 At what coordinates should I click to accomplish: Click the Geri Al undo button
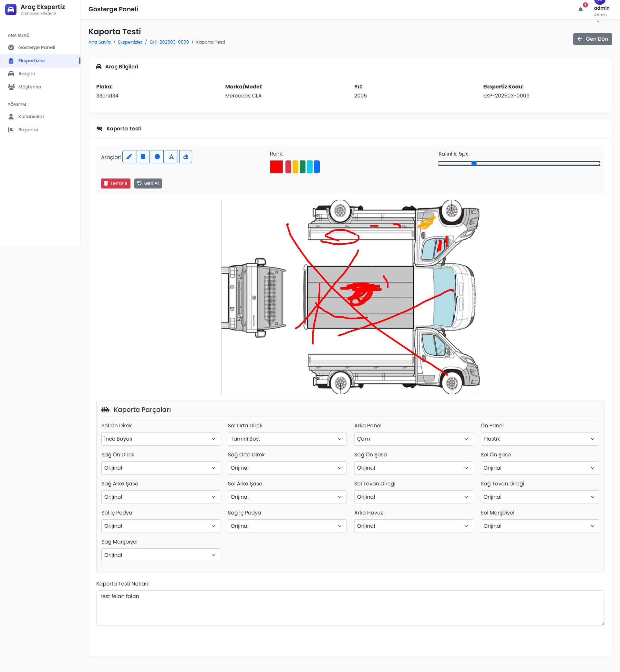[x=148, y=183]
